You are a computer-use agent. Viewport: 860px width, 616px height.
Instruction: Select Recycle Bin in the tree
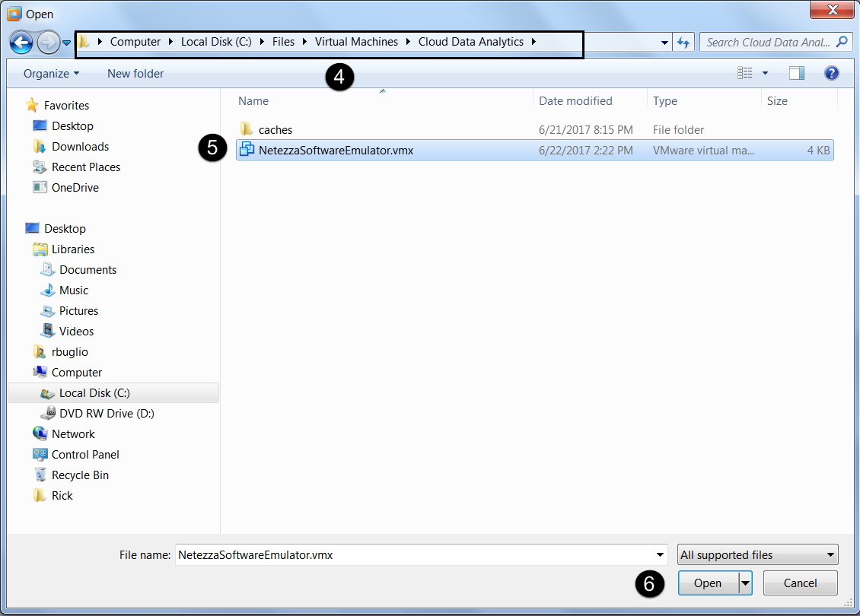coord(80,475)
